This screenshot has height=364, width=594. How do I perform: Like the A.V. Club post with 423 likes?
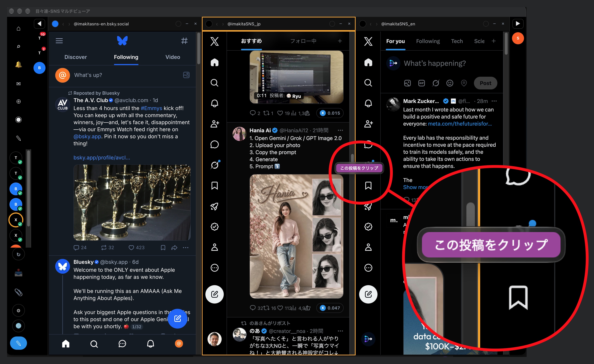pos(136,248)
